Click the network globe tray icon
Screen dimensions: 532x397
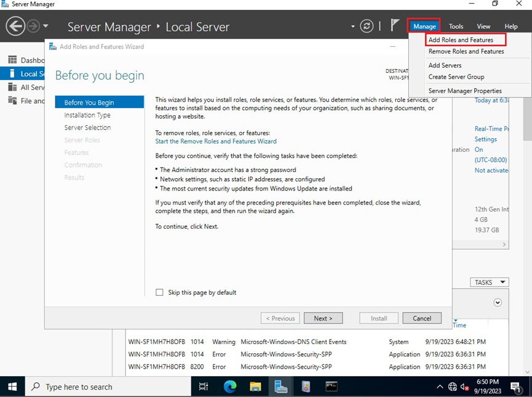pos(453,387)
